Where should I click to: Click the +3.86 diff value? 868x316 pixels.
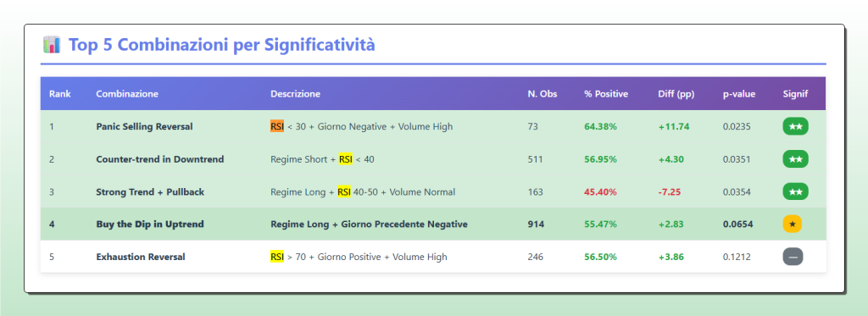[671, 257]
